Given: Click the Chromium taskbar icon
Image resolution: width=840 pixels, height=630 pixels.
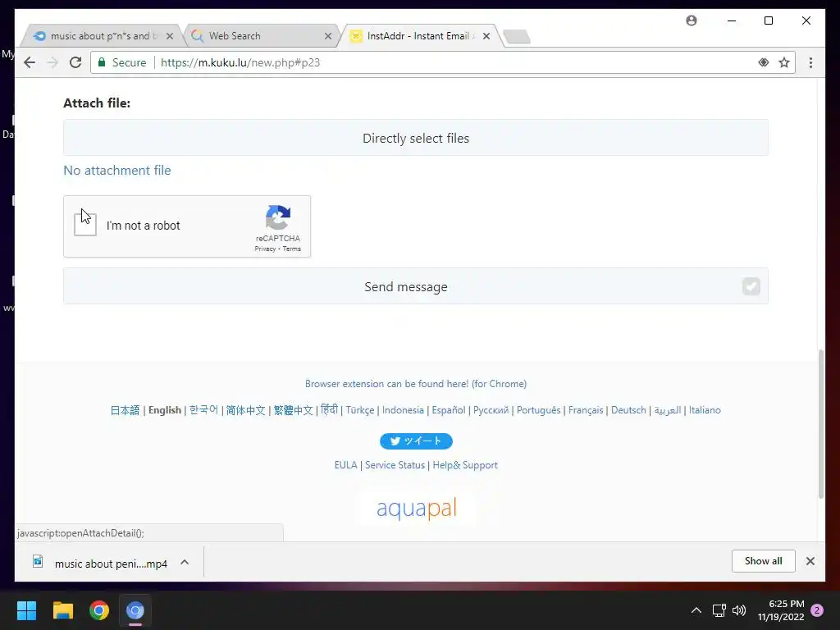Looking at the screenshot, I should click(x=135, y=610).
